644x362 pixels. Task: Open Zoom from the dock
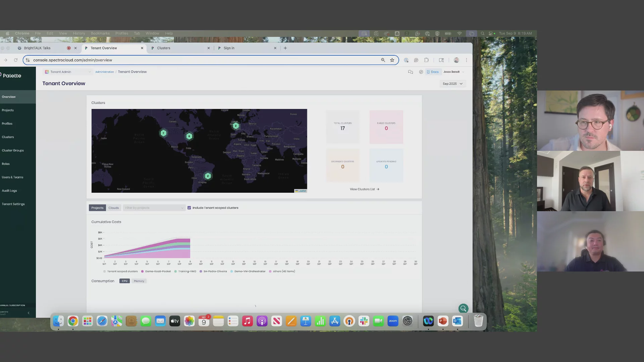pyautogui.click(x=393, y=321)
